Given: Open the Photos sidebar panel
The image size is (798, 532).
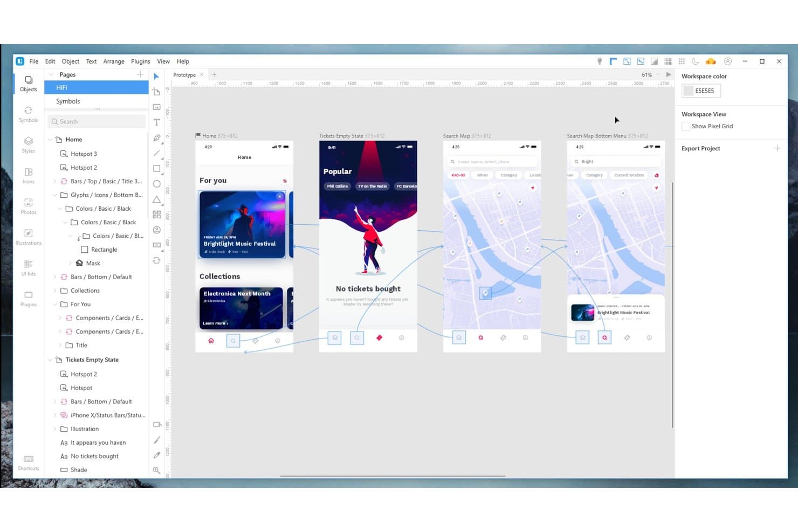Looking at the screenshot, I should (x=28, y=205).
